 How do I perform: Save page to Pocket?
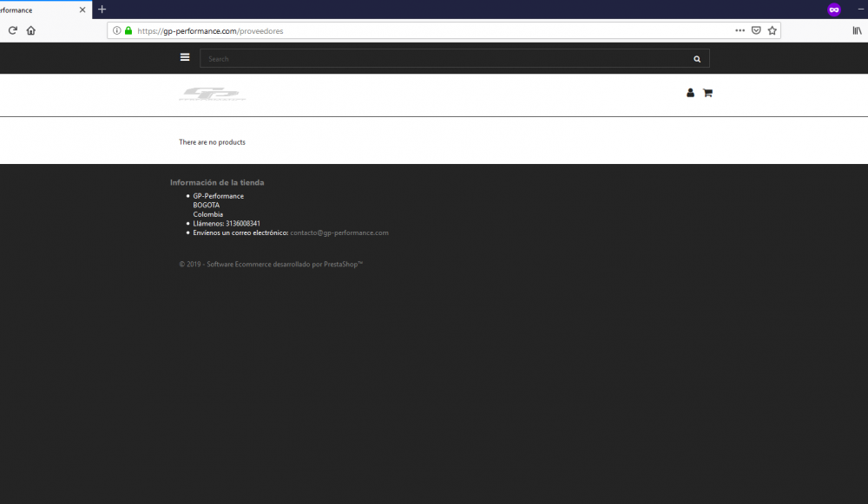coord(756,30)
